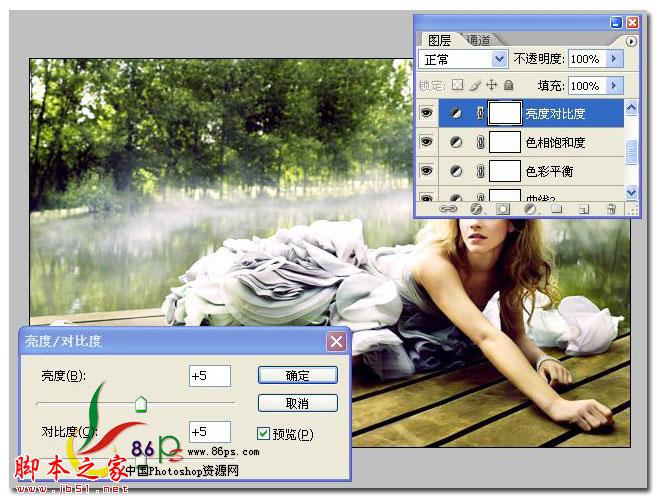The height and width of the screenshot is (500, 660).
Task: Select the mask thumbnail of 亮度对比度 layer
Action: 505,113
